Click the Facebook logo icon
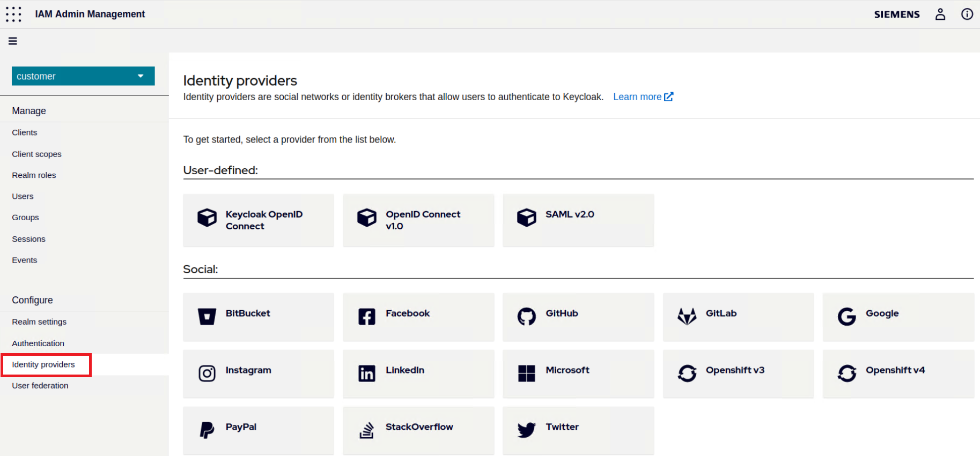This screenshot has height=456, width=980. click(367, 317)
